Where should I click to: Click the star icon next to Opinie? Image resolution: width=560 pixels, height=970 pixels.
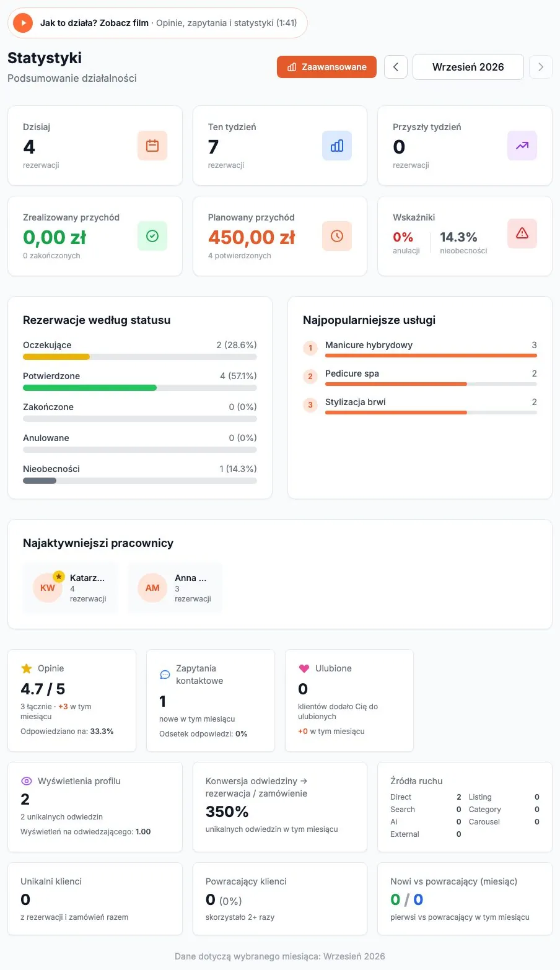click(27, 668)
